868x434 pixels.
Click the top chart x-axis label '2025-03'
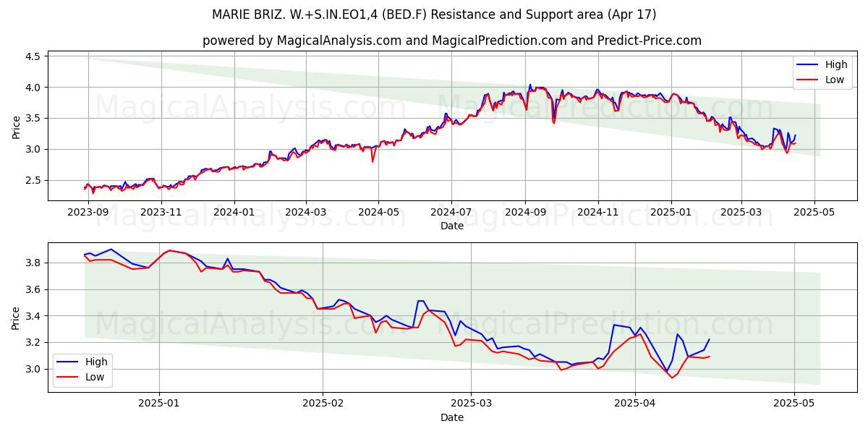pos(741,213)
